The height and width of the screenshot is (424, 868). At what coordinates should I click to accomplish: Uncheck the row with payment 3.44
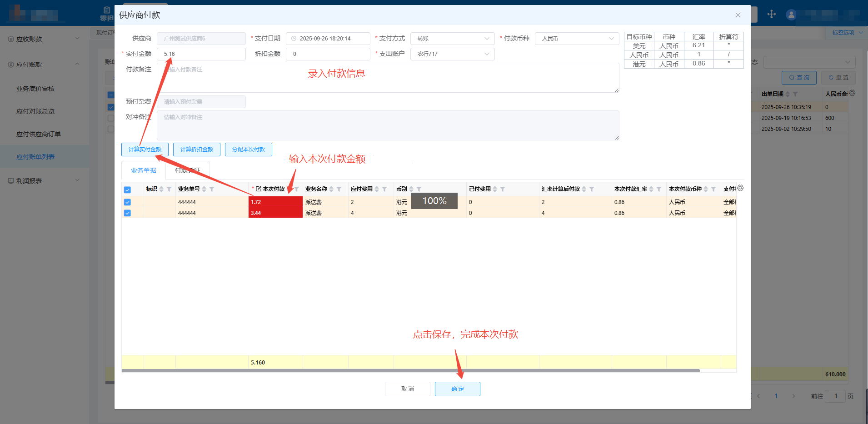pos(127,213)
